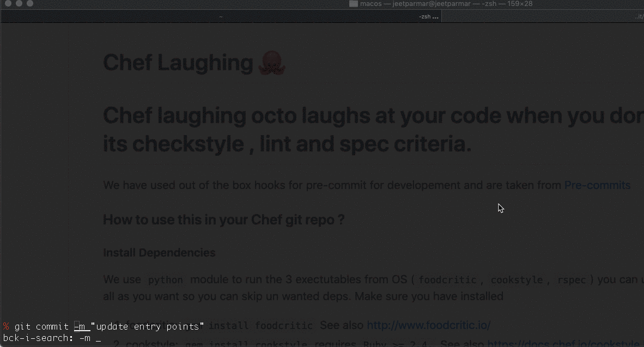Click the 'python' code word in the paragraph

tap(166, 280)
